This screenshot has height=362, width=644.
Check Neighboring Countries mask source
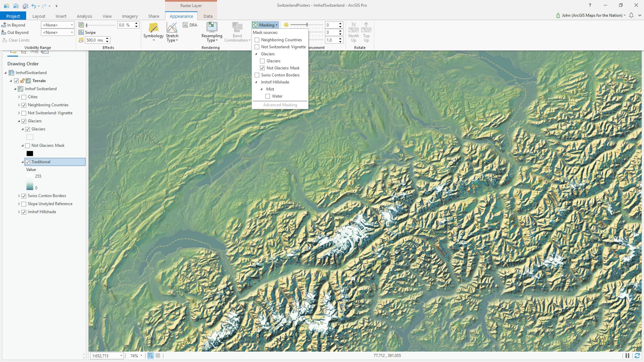[257, 40]
